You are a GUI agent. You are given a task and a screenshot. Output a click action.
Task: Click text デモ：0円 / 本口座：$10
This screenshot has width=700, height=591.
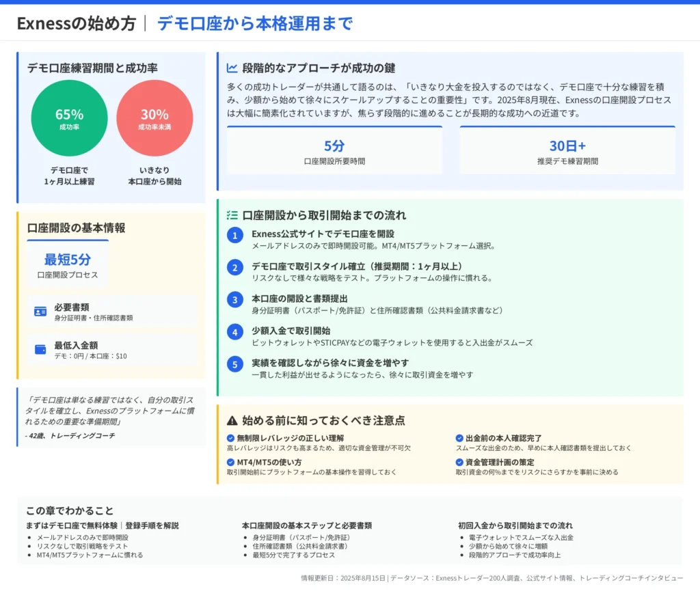(x=91, y=356)
